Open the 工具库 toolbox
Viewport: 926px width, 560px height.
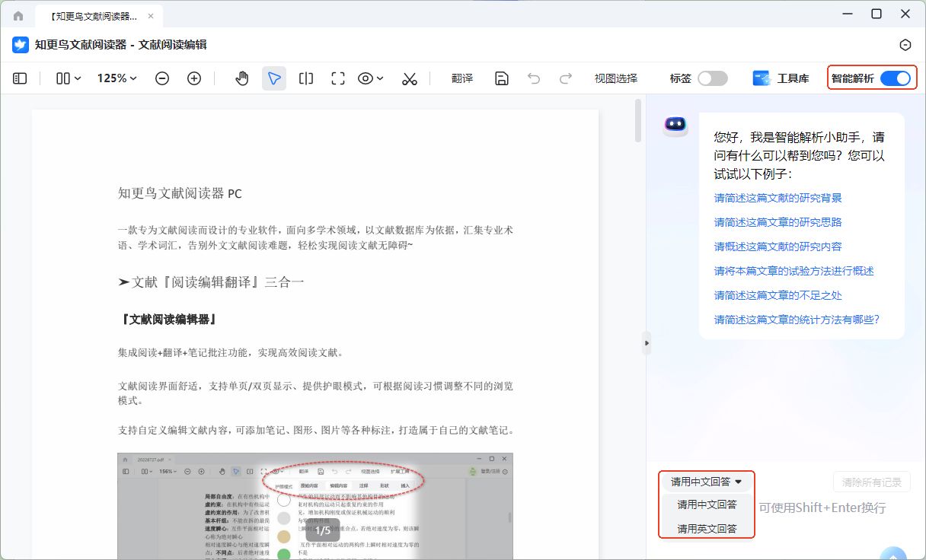(x=781, y=78)
